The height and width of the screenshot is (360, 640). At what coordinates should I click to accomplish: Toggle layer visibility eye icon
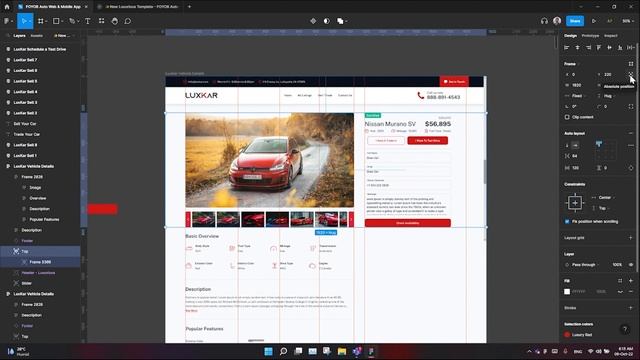click(x=631, y=265)
